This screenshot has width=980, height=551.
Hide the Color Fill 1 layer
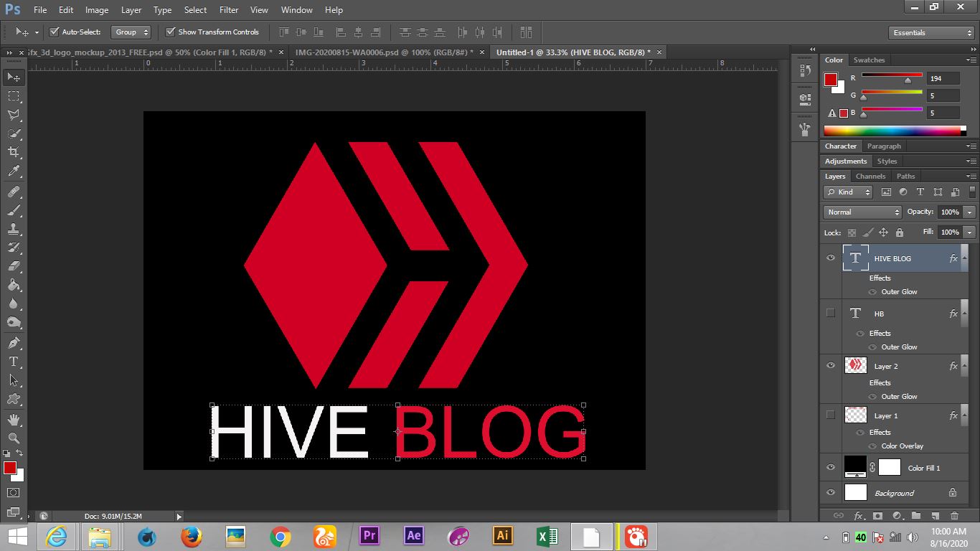tap(831, 468)
